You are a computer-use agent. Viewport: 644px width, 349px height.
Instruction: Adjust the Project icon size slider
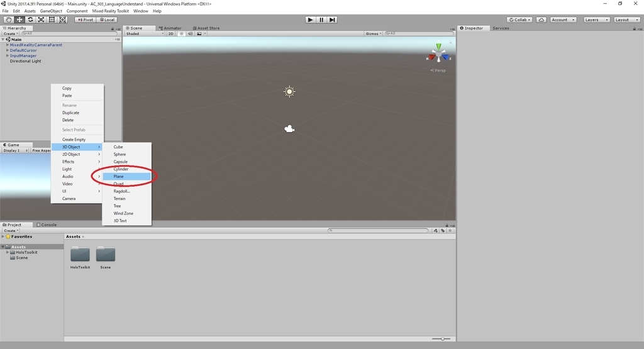pyautogui.click(x=441, y=339)
